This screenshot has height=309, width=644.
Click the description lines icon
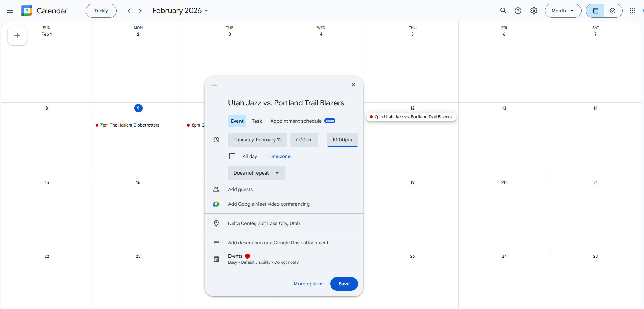tap(216, 243)
